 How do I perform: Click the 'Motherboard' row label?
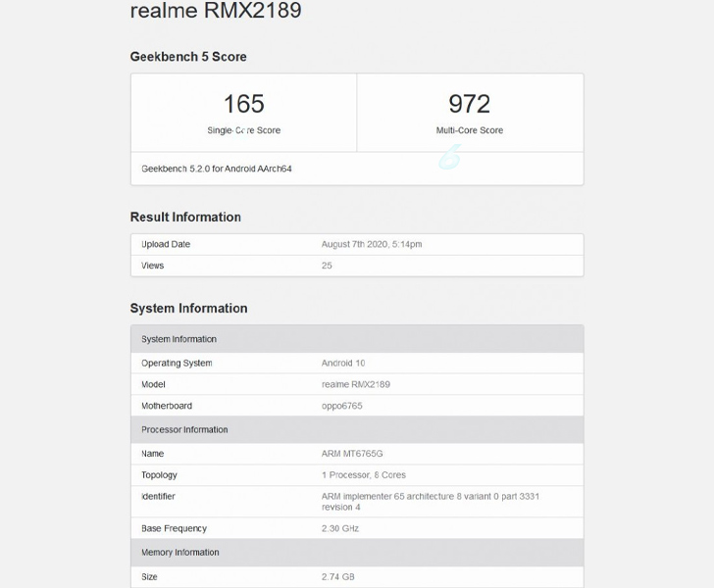tap(167, 406)
